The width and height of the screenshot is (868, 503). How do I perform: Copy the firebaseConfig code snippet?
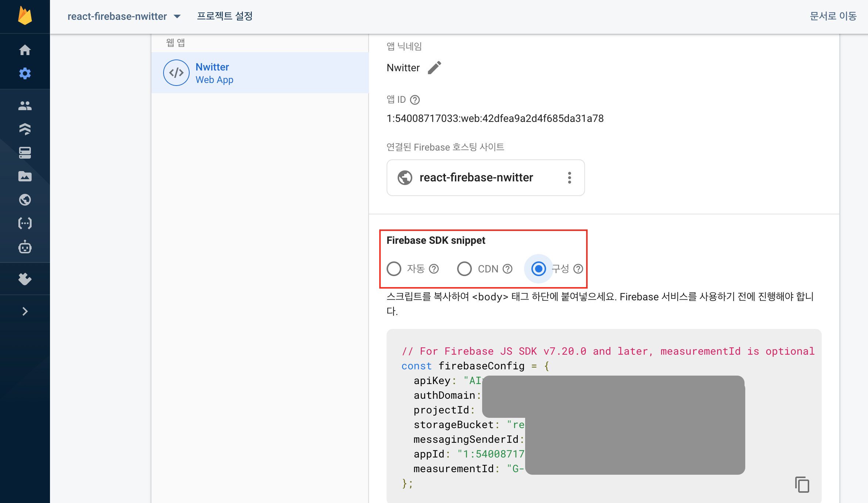802,485
